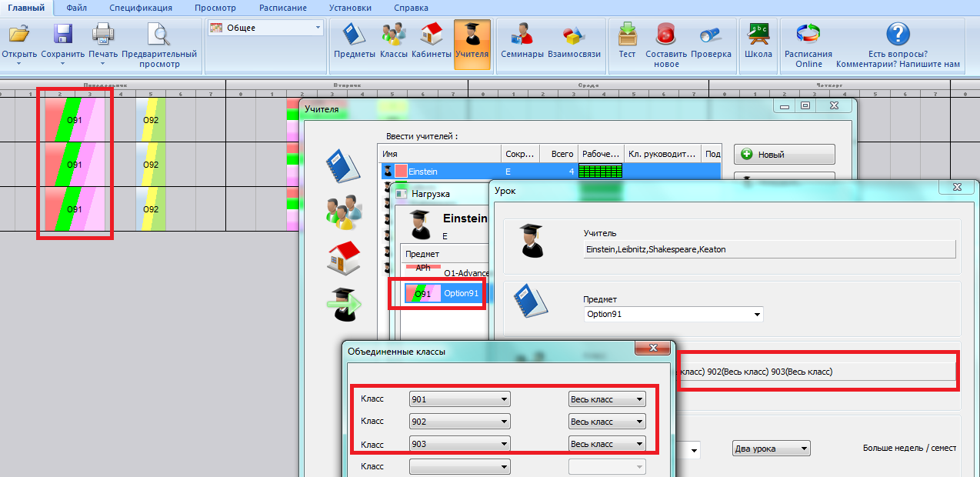Click the Семинары ribbon icon

pos(522,35)
